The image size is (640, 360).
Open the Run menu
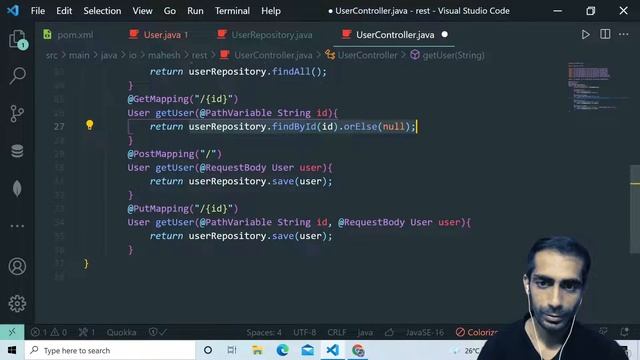click(195, 11)
